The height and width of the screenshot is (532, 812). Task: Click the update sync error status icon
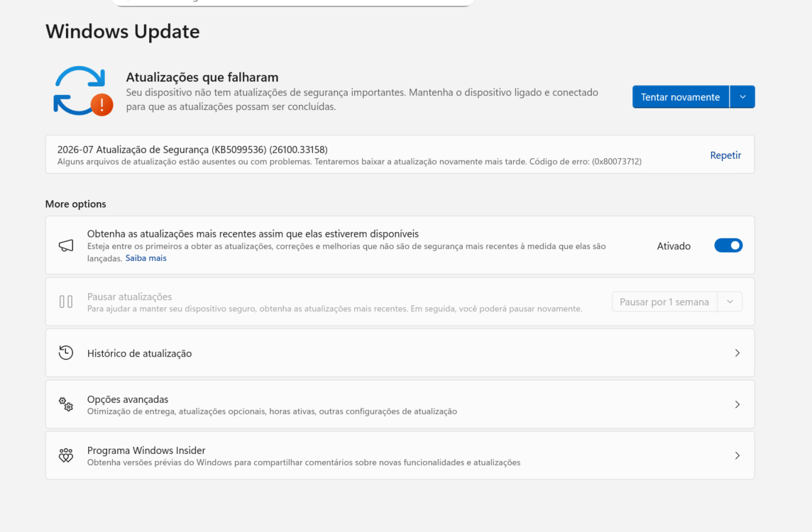click(83, 91)
